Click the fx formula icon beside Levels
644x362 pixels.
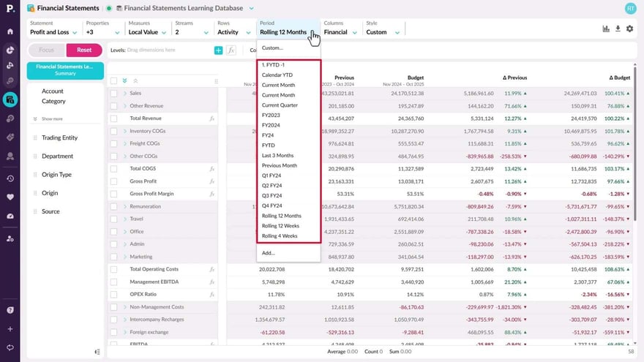[x=231, y=50]
